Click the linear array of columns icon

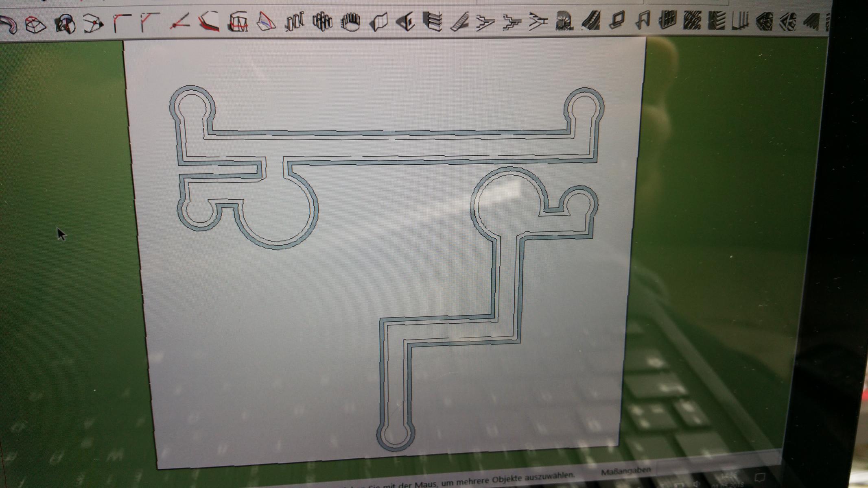[x=295, y=21]
